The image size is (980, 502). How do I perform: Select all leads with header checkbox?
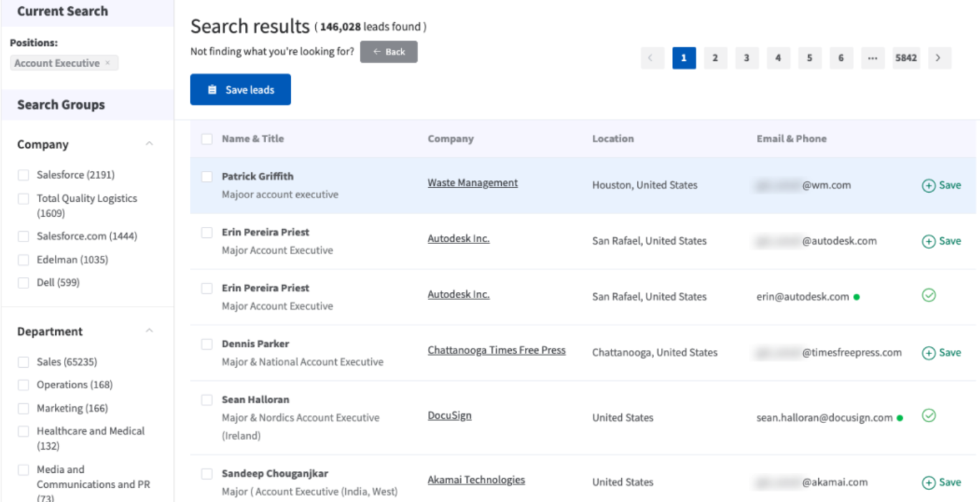[x=207, y=139]
